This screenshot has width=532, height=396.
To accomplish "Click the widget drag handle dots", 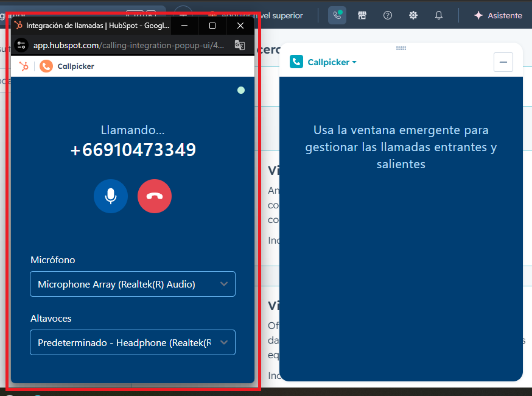I will [x=401, y=48].
